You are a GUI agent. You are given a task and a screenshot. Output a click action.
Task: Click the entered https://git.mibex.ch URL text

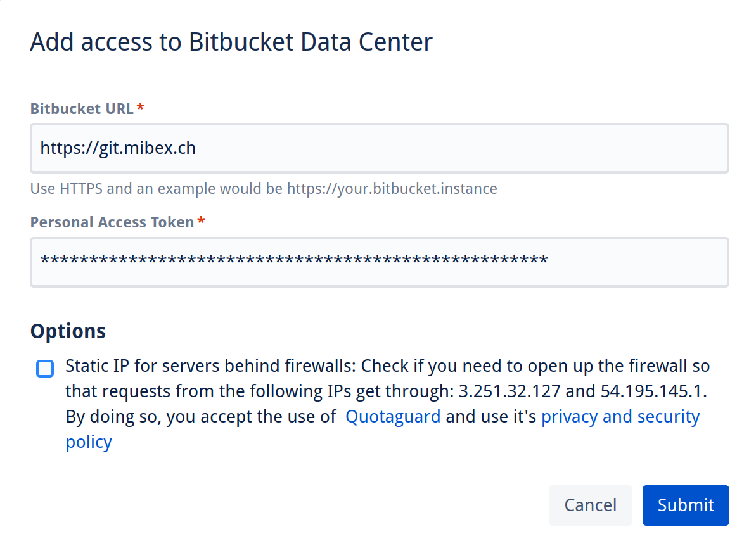(118, 148)
